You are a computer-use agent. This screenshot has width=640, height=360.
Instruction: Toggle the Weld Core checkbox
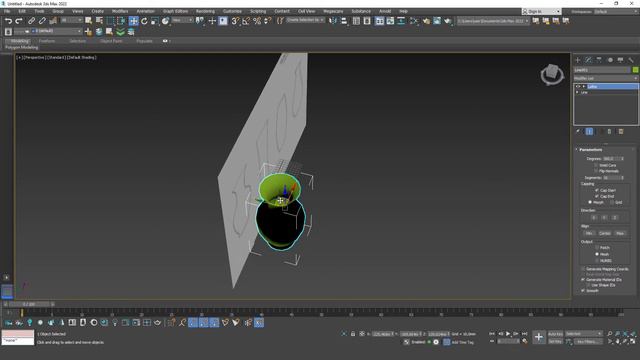click(596, 165)
